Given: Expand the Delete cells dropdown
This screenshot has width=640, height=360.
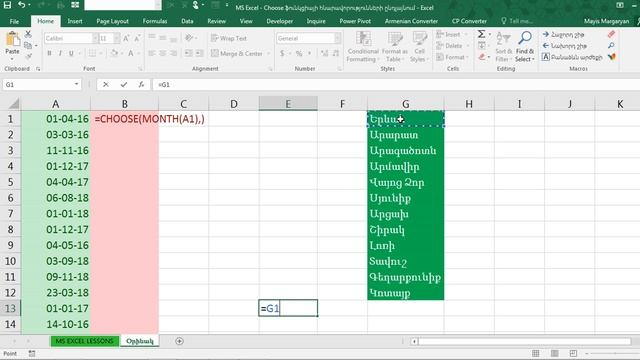Looking at the screenshot, I should click(x=466, y=46).
